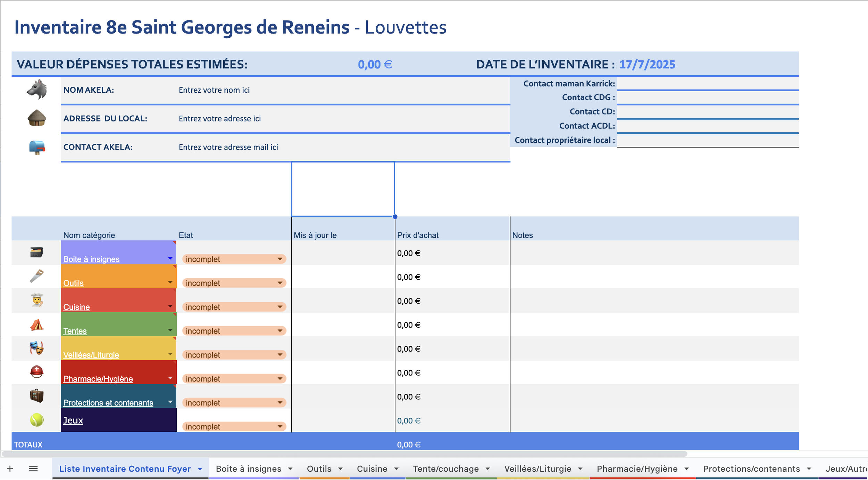Screen dimensions: 868x480
Task: Click the horizontal scrollbar above the sheet tabs
Action: tap(344, 454)
